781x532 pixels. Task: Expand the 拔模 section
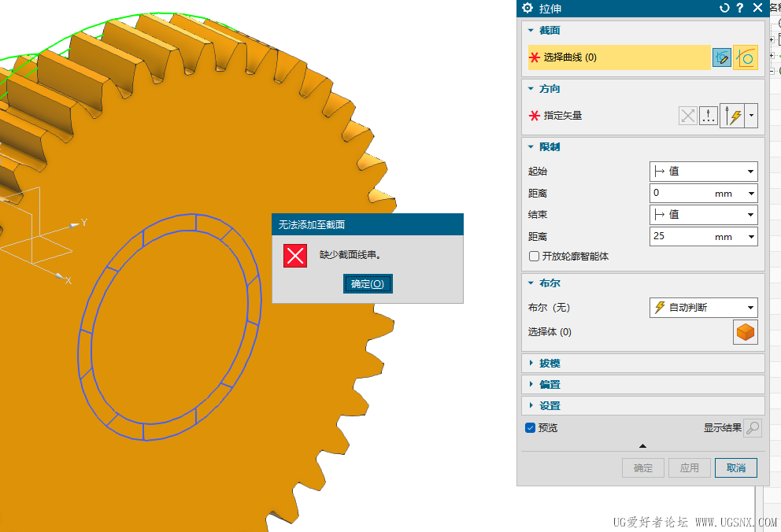click(531, 364)
